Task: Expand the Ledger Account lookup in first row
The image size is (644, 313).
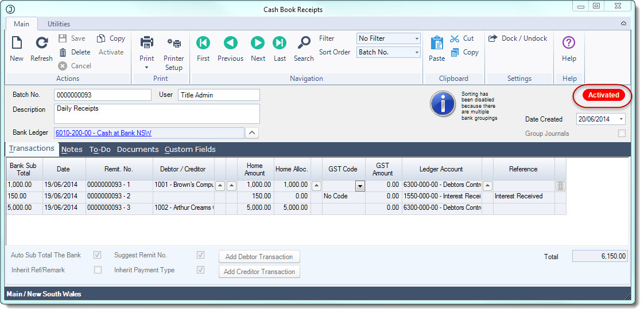Action: [487, 186]
